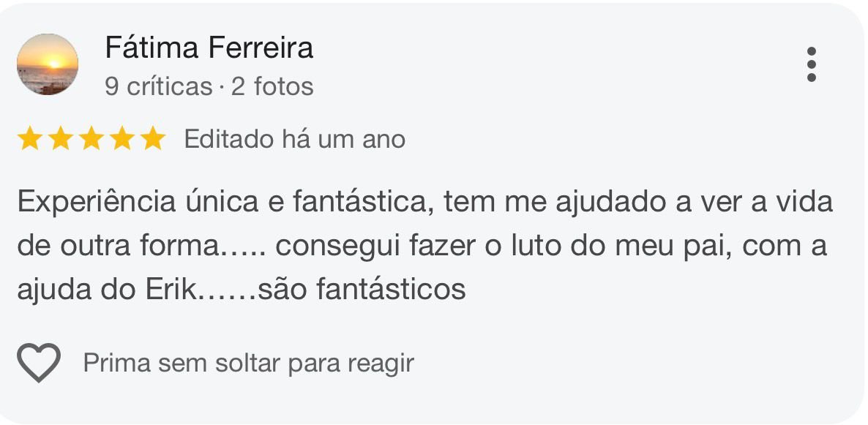Click the reviewer name Fátima Ferreira
The image size is (868, 425).
click(x=211, y=47)
